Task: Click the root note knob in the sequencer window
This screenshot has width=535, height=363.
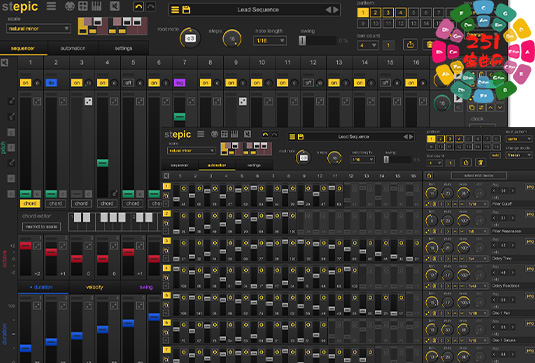Action: [x=190, y=38]
